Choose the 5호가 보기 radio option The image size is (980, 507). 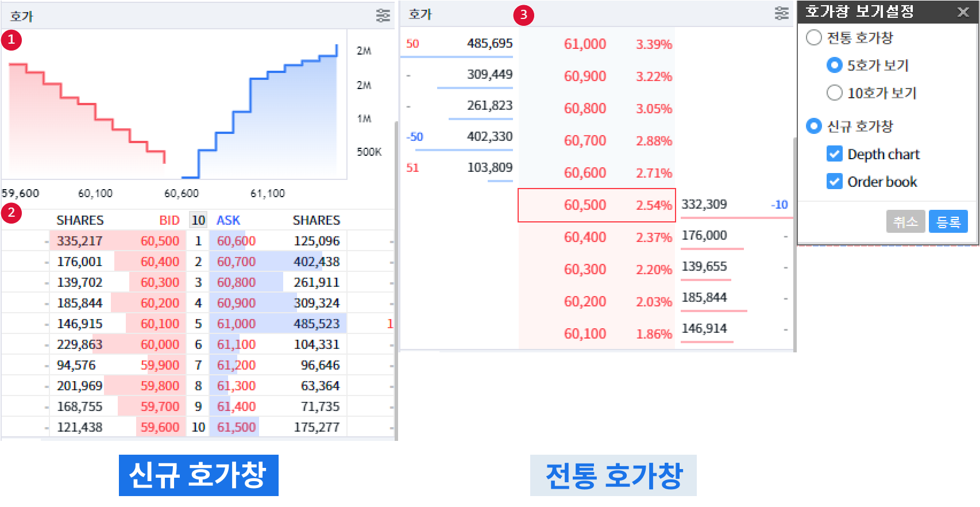pyautogui.click(x=834, y=66)
